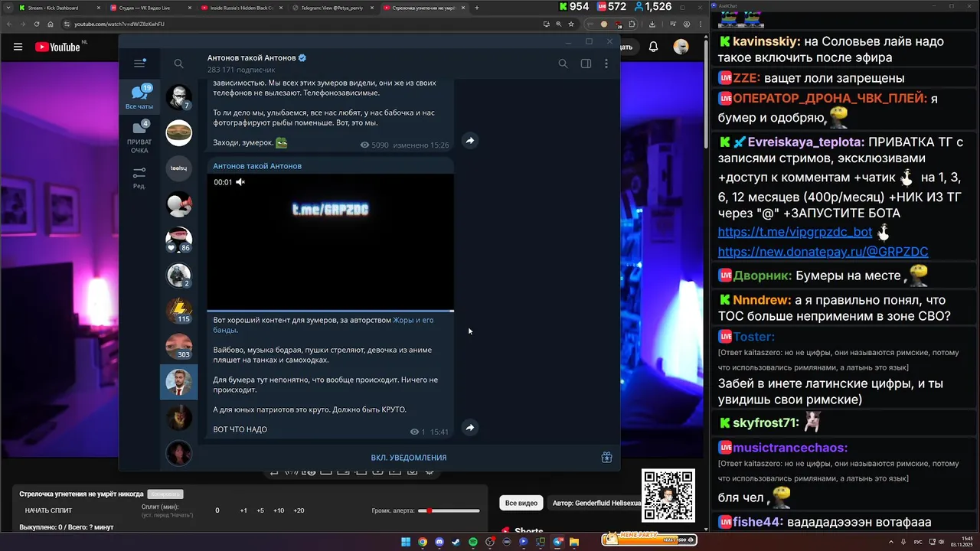Screen dimensions: 980x551
Task: Open Spotify from taskbar
Action: [x=472, y=542]
